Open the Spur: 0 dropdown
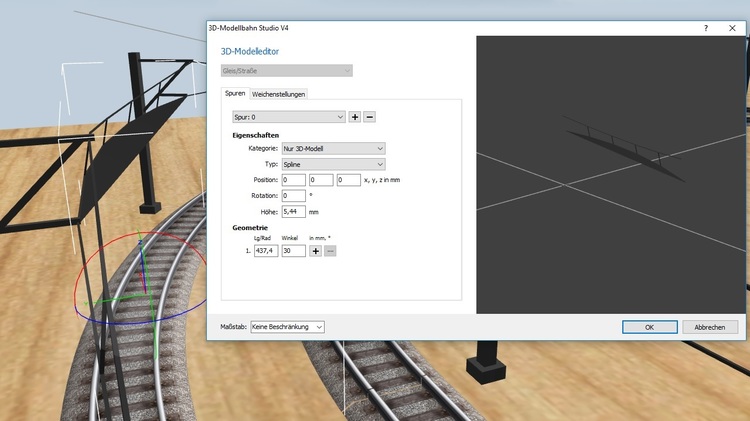750x421 pixels. pos(289,117)
